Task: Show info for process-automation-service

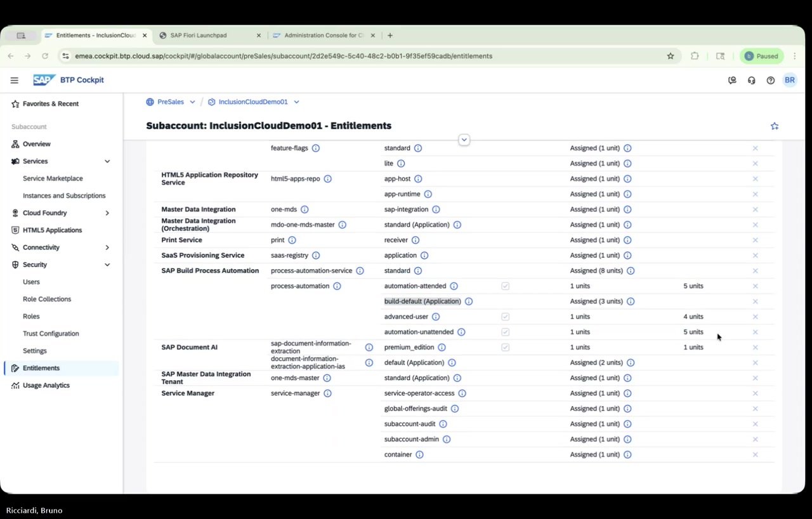Action: tap(360, 271)
